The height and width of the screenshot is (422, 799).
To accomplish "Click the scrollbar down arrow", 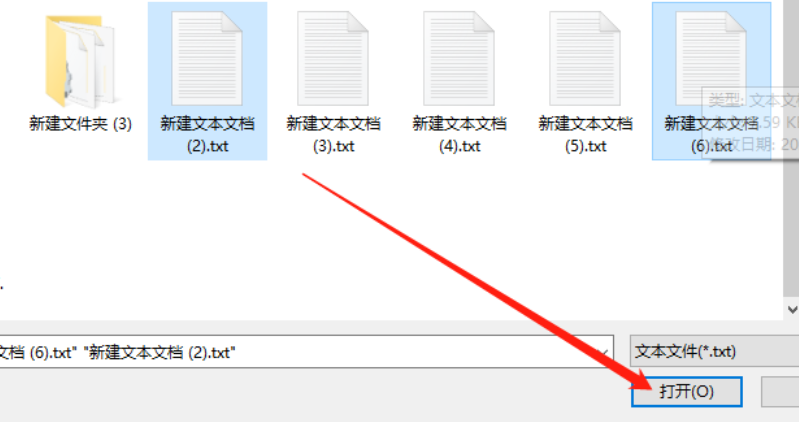I will click(x=792, y=309).
